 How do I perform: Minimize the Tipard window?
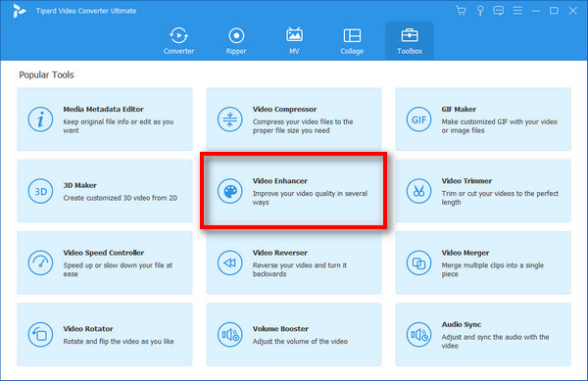tap(535, 11)
